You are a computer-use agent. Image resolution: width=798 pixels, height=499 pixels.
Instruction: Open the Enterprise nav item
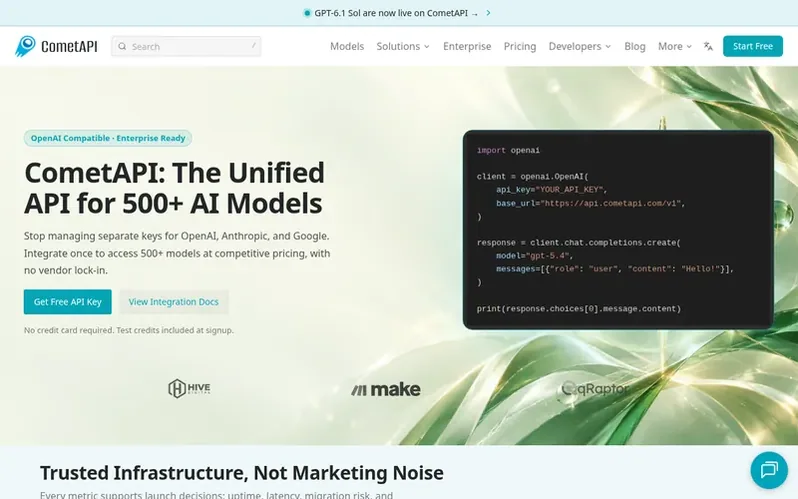coord(467,46)
